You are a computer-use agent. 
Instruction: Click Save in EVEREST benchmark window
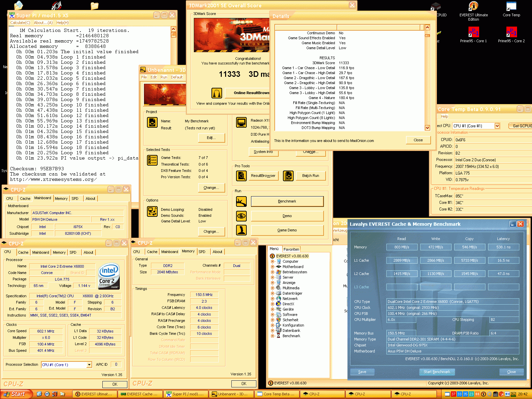[x=362, y=372]
